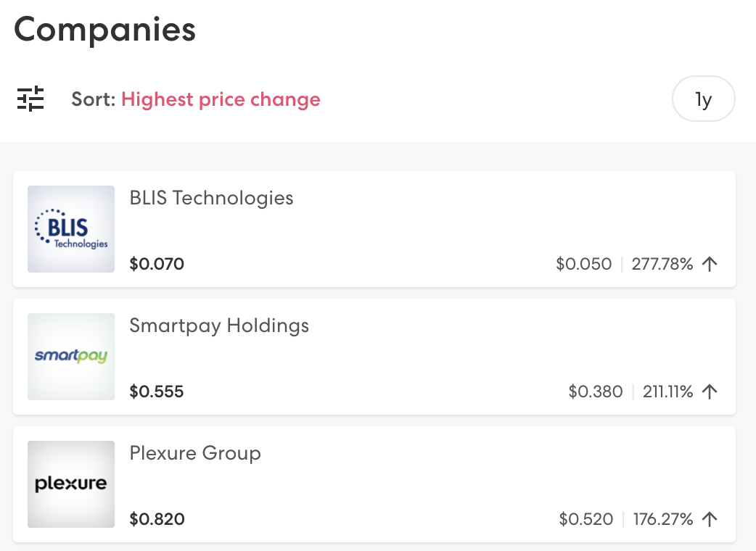
Task: Click the Companies heading
Action: (x=105, y=30)
